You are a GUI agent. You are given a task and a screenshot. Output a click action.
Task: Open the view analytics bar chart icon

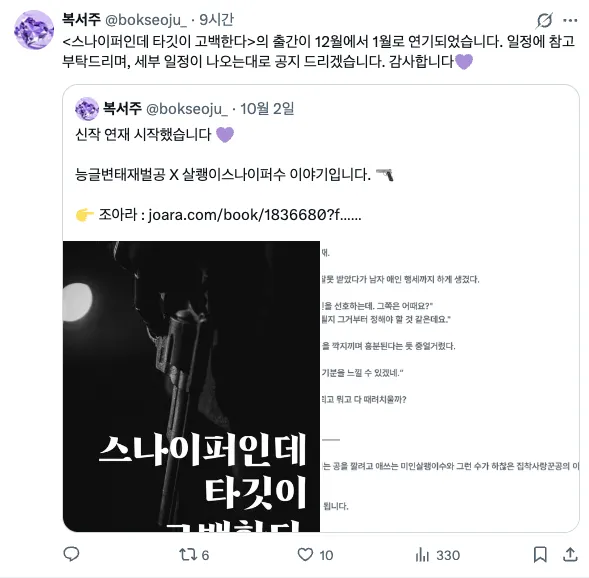(x=422, y=555)
